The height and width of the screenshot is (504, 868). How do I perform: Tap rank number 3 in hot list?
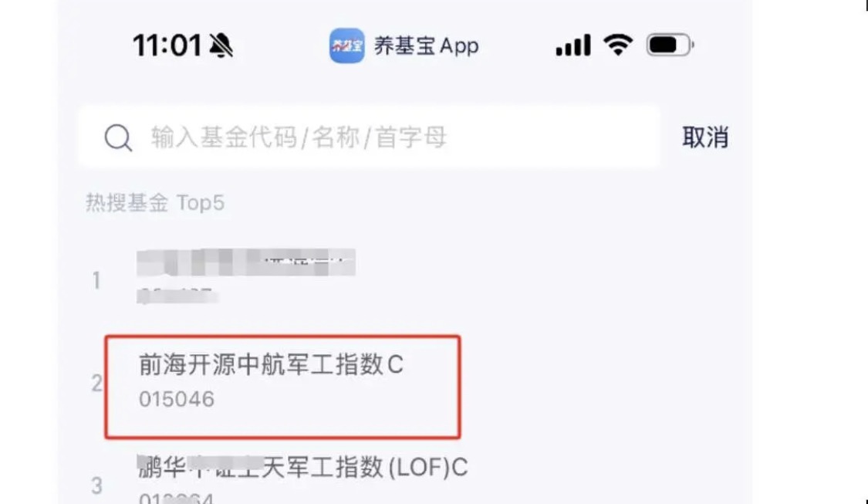(x=97, y=486)
